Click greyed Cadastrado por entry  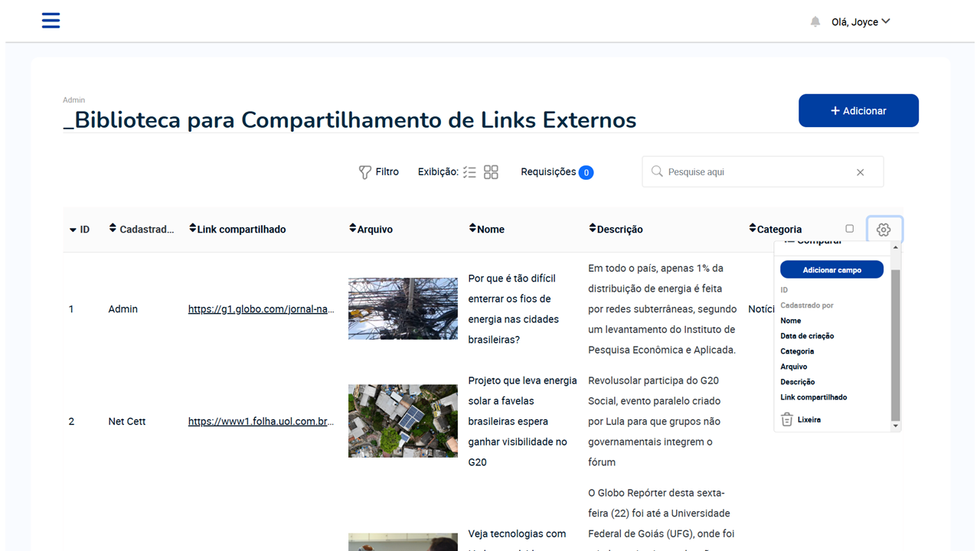click(807, 305)
